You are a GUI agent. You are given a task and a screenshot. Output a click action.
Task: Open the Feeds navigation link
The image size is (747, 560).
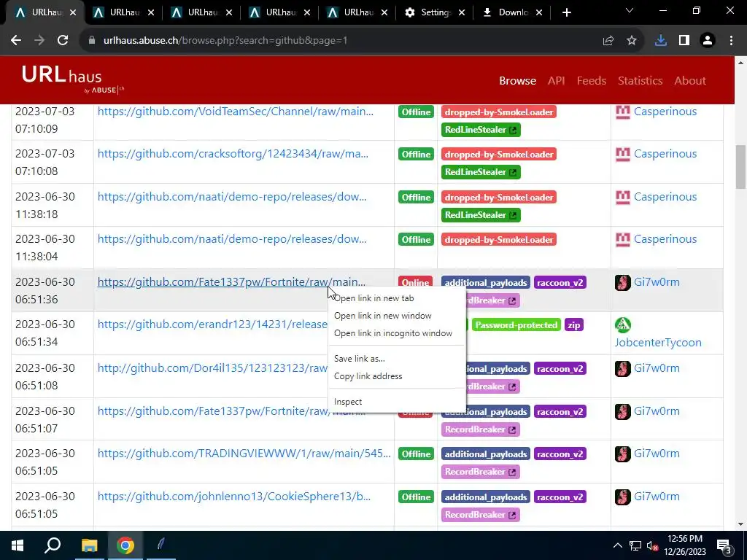(x=591, y=80)
